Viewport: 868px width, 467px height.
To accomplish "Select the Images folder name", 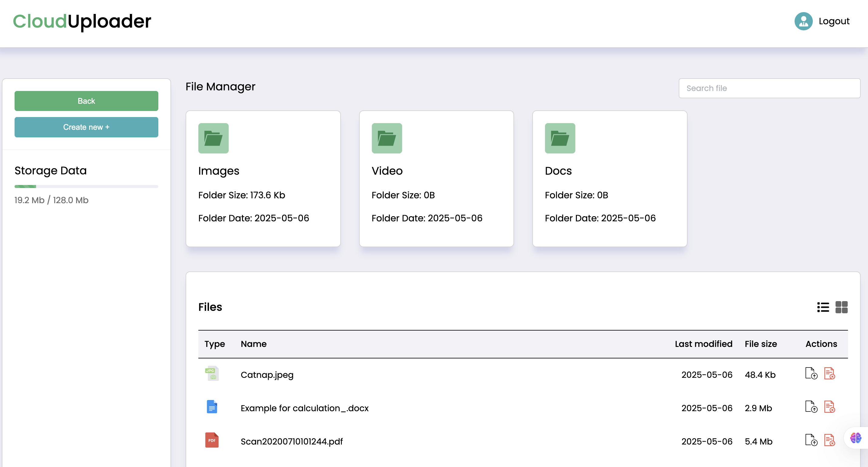I will [219, 171].
